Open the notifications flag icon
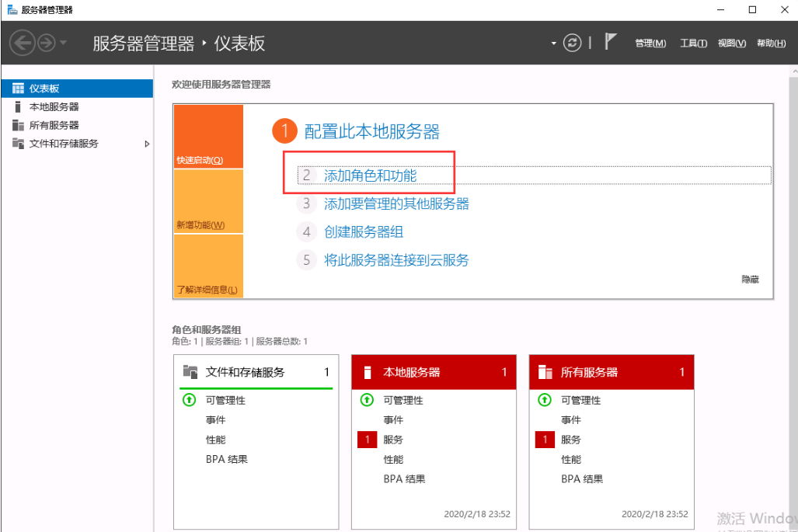 (610, 42)
